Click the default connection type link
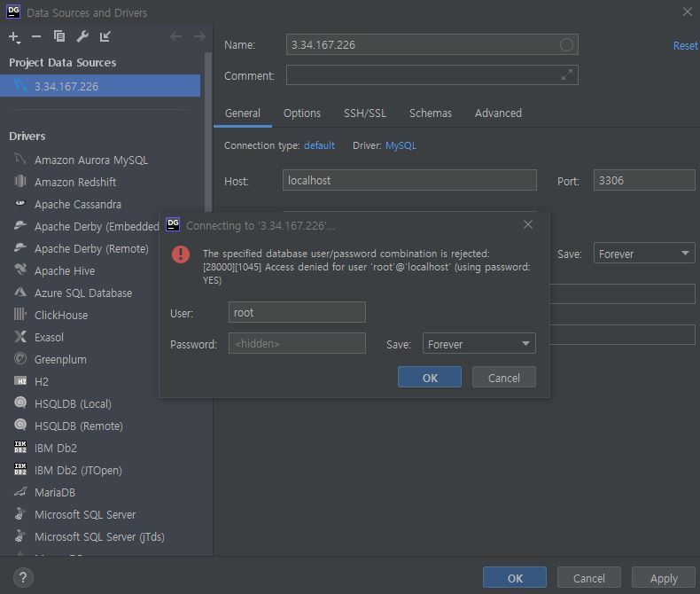Screen dimensions: 700x594 (x=319, y=145)
